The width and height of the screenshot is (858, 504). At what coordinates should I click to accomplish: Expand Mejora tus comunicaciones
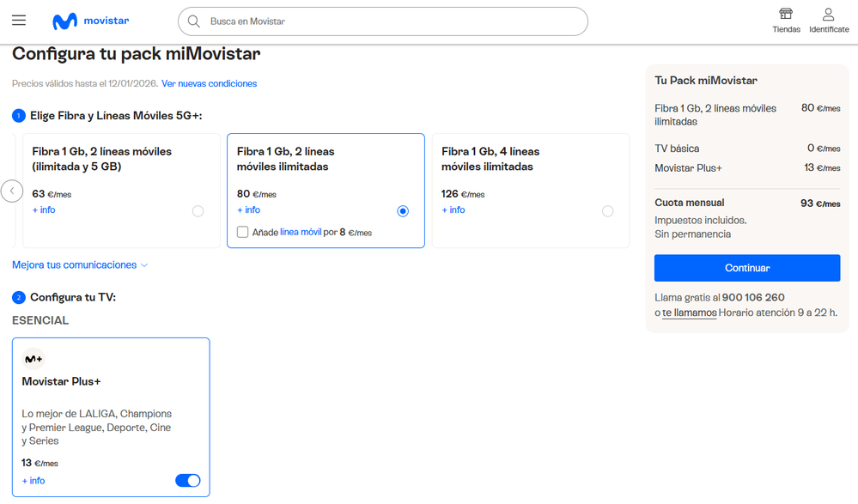tap(80, 265)
